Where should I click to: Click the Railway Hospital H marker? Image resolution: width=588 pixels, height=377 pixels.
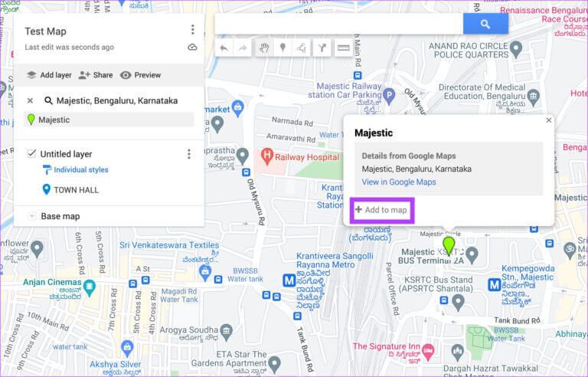pos(266,156)
